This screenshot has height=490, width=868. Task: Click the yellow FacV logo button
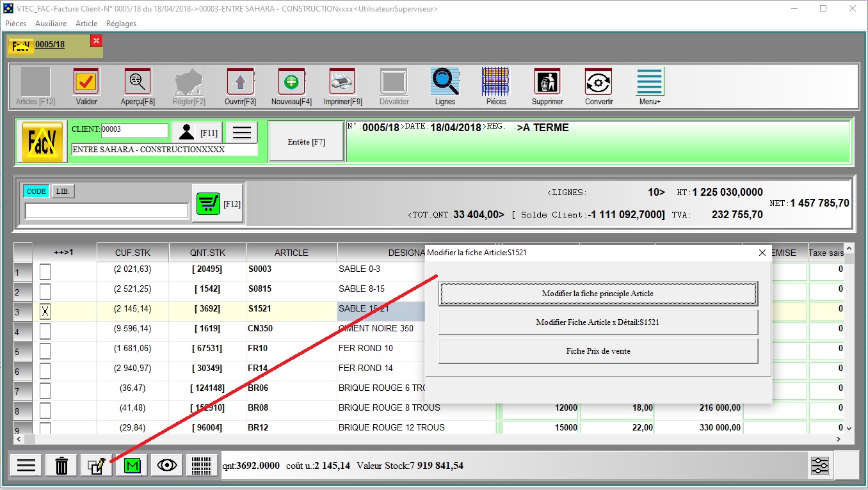(42, 141)
